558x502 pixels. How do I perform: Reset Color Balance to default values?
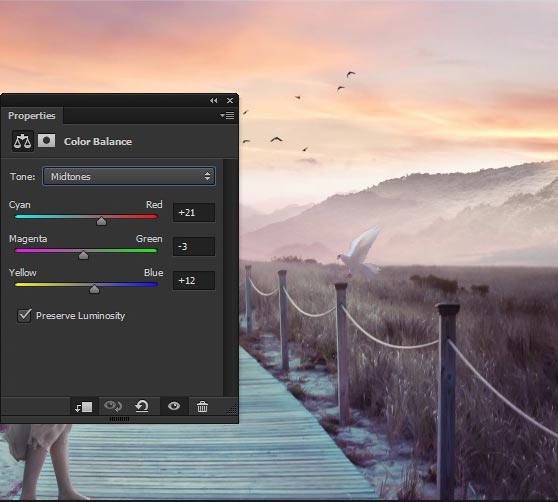[142, 406]
